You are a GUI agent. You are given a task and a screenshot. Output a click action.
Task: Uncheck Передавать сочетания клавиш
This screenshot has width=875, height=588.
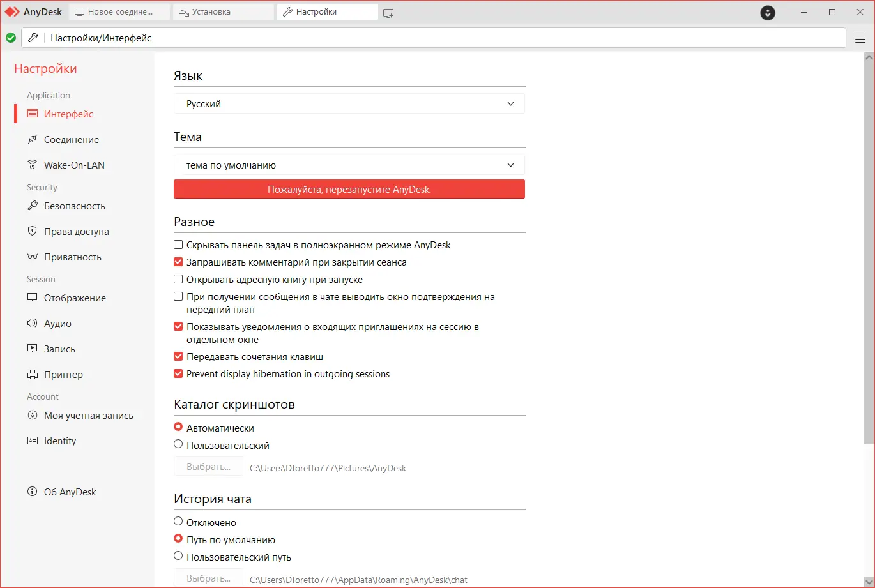click(178, 357)
